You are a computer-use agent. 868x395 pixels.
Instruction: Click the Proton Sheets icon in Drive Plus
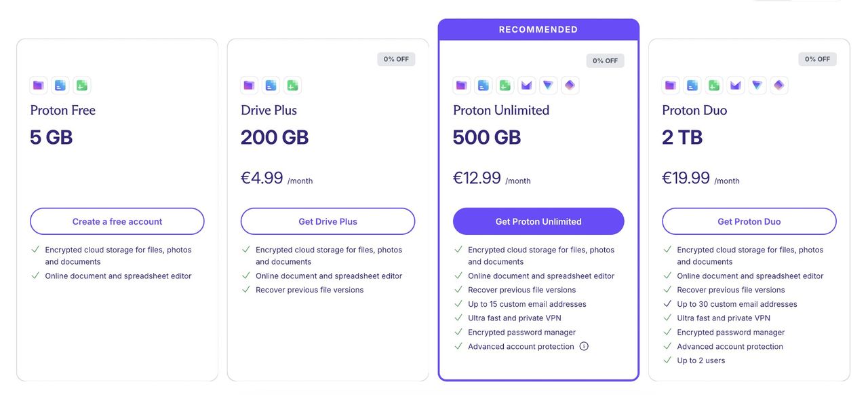point(292,86)
